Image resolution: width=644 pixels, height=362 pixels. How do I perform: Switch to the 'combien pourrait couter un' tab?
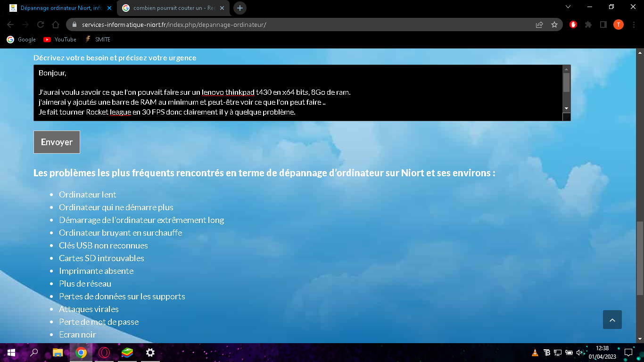coord(173,8)
